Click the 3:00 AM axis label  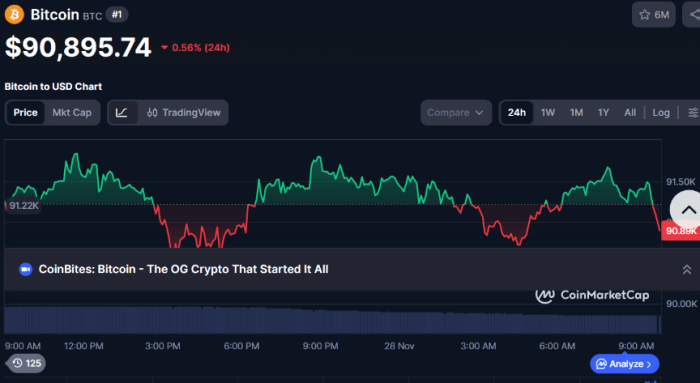pos(478,346)
